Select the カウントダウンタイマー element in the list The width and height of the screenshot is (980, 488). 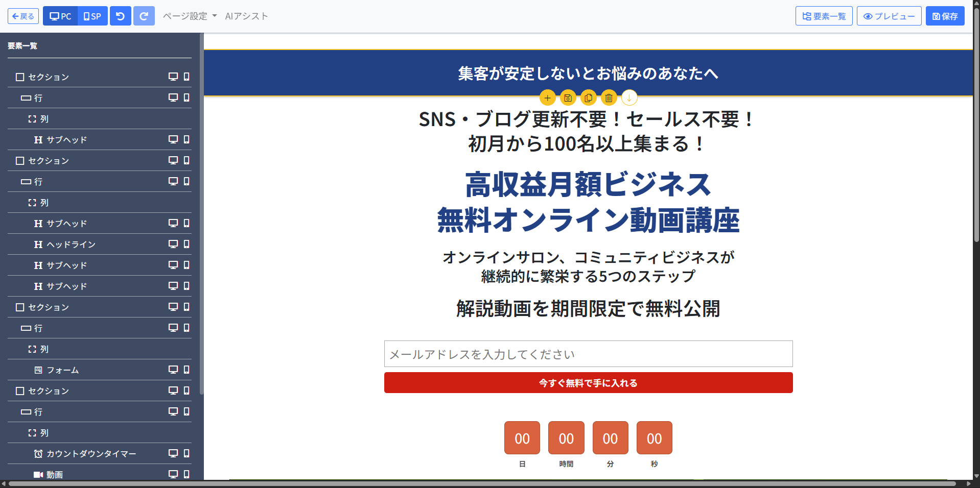pos(91,454)
